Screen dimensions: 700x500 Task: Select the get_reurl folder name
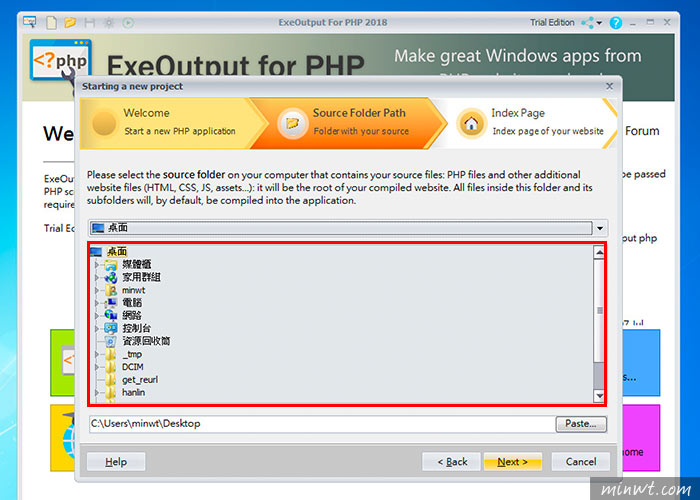point(140,380)
